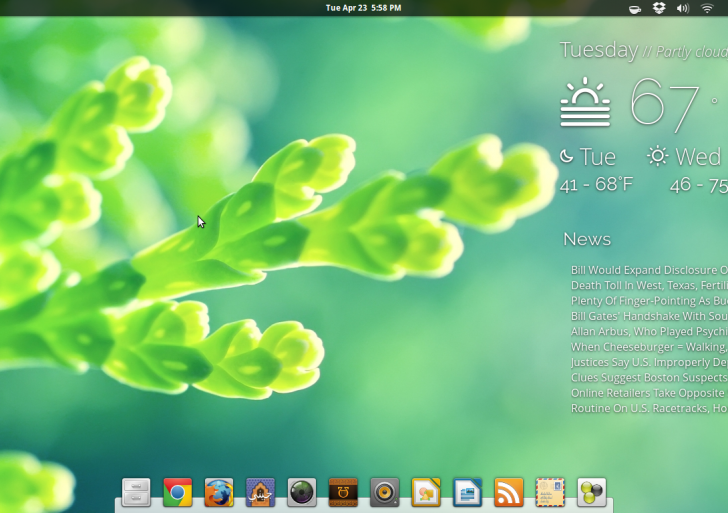Open the RSS feed reader icon
728x513 pixels.
pyautogui.click(x=508, y=492)
